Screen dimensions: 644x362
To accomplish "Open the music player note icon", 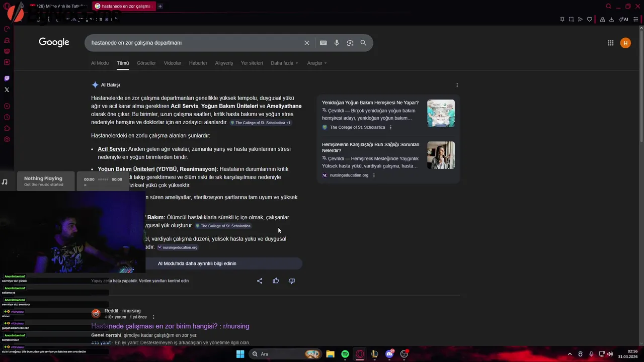I will (x=5, y=182).
